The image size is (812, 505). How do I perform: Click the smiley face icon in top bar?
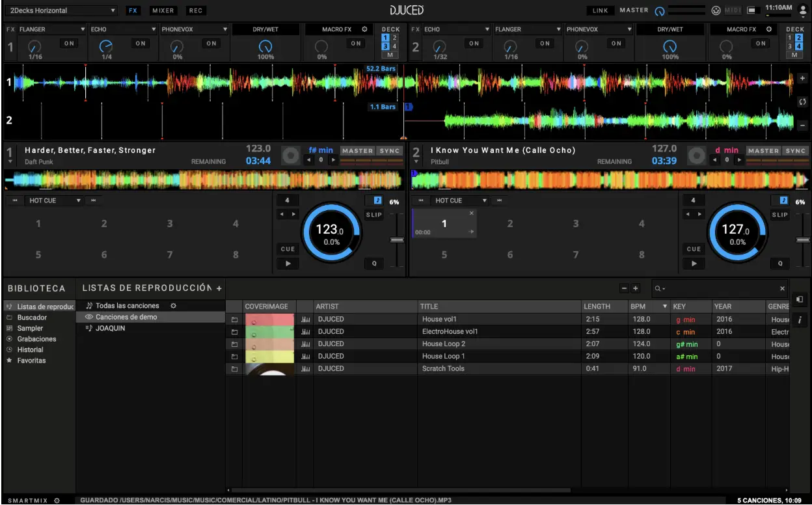(x=716, y=10)
